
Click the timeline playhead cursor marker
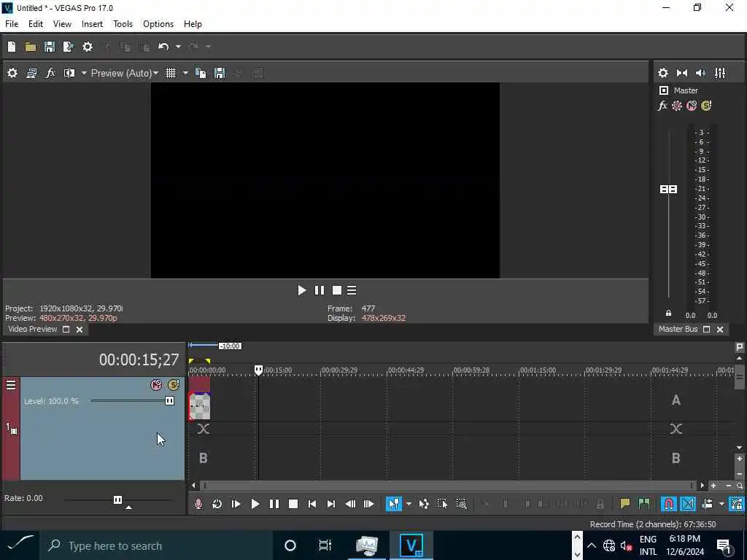[x=258, y=370]
